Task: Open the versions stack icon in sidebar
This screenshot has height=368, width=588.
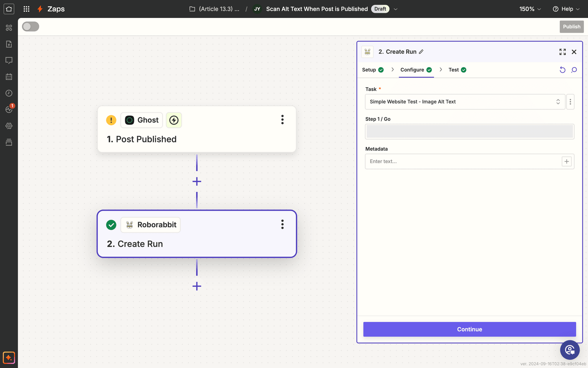Action: point(9,142)
